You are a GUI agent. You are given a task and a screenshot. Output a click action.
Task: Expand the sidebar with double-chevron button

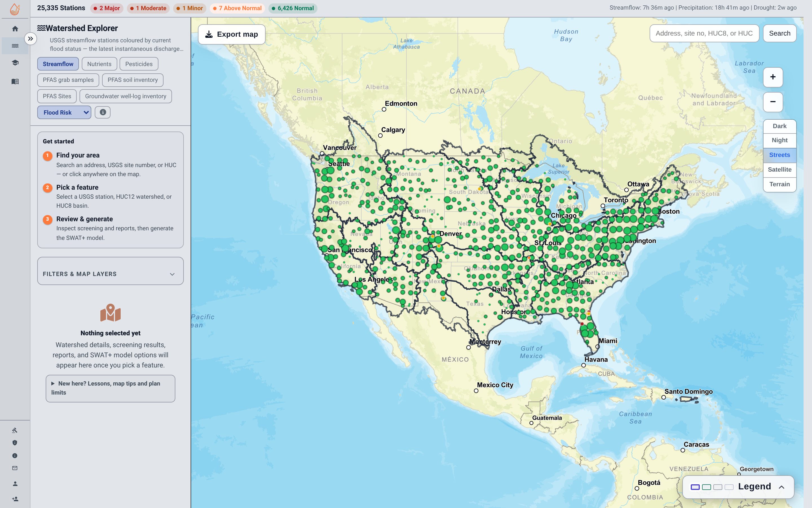point(30,39)
